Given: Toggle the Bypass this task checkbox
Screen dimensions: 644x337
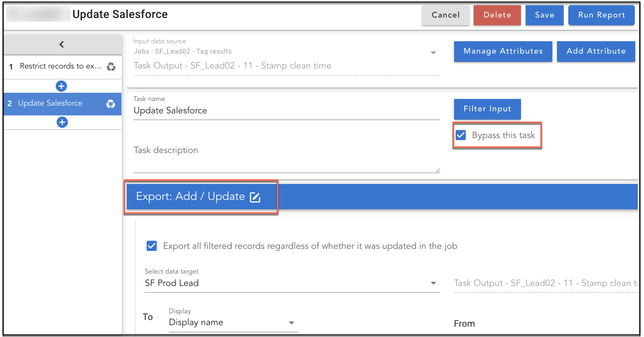Looking at the screenshot, I should pyautogui.click(x=461, y=136).
